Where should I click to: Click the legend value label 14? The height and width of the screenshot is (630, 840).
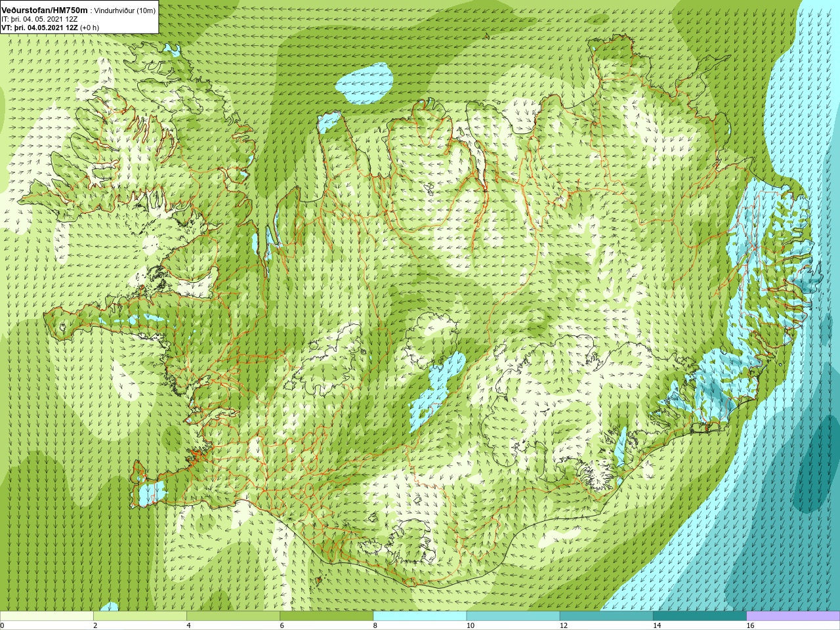[x=657, y=625]
